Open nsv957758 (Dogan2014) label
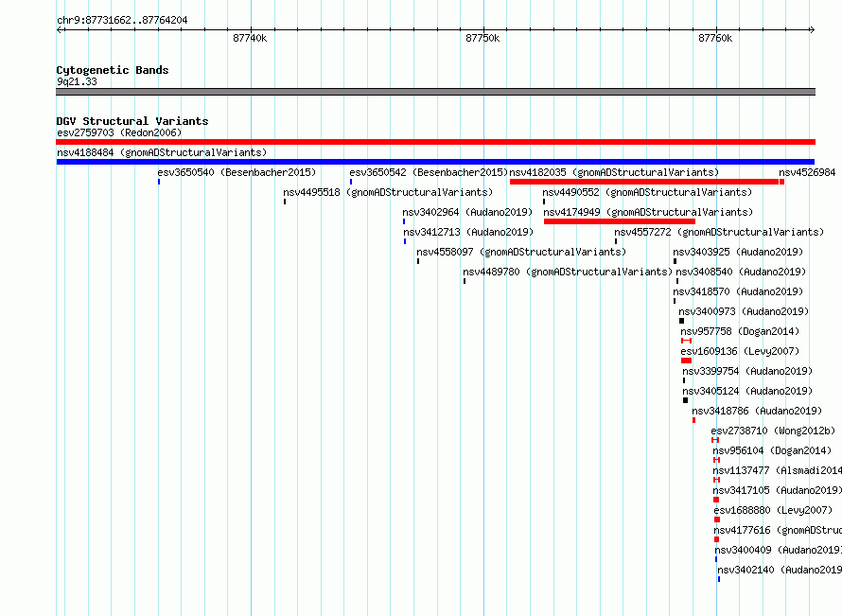The image size is (842, 616). click(740, 331)
